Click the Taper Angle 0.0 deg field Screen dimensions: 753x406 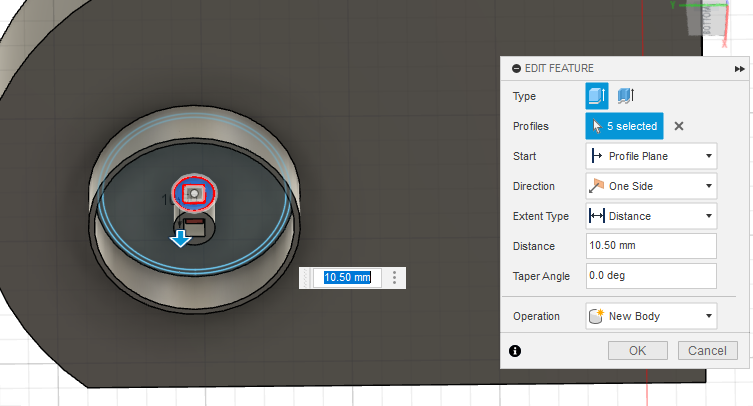point(651,275)
